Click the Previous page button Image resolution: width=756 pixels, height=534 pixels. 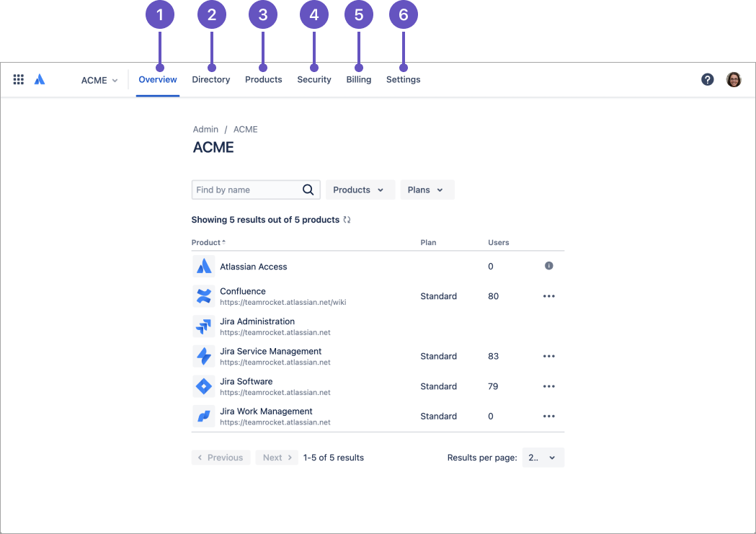pyautogui.click(x=221, y=458)
